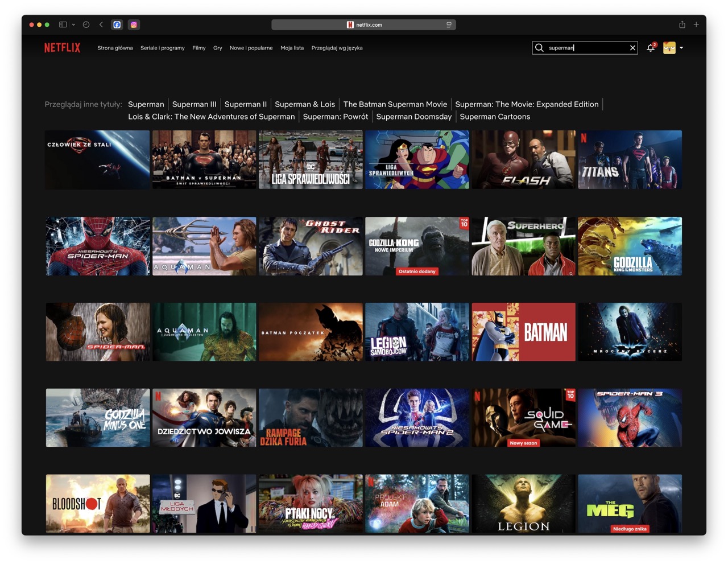Open live-action Liga Sprawiedliwości thumbnail
The image size is (728, 564).
[311, 159]
